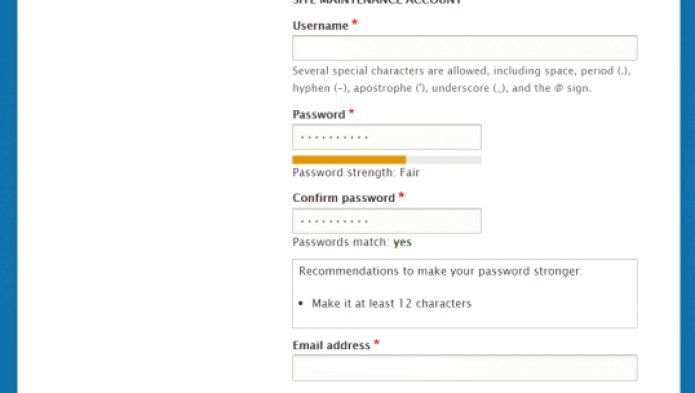The height and width of the screenshot is (393, 695).
Task: Click the Username text field
Action: [x=465, y=48]
